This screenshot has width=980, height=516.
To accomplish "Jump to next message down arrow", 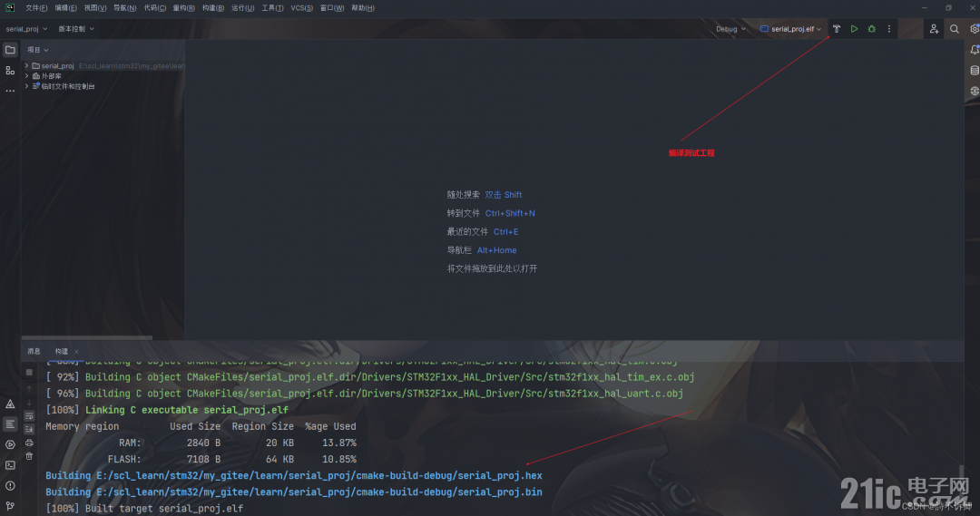I will (29, 403).
